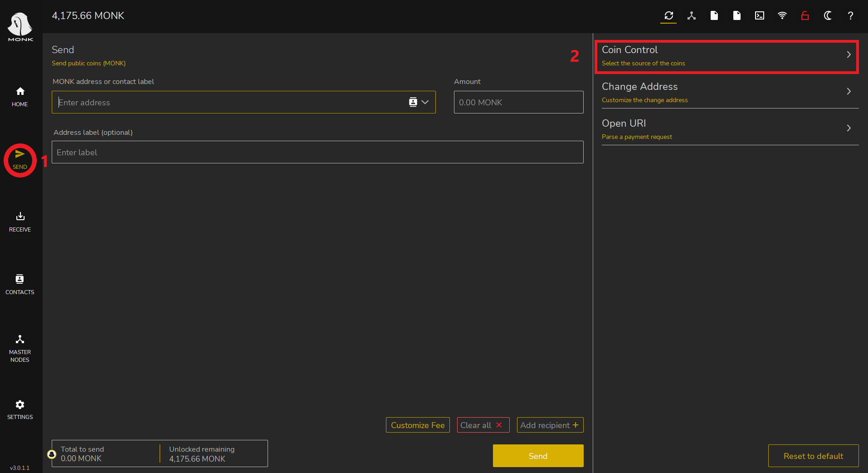Click the sync refresh icon in top bar
Screen dimensions: 868x473
pos(668,16)
